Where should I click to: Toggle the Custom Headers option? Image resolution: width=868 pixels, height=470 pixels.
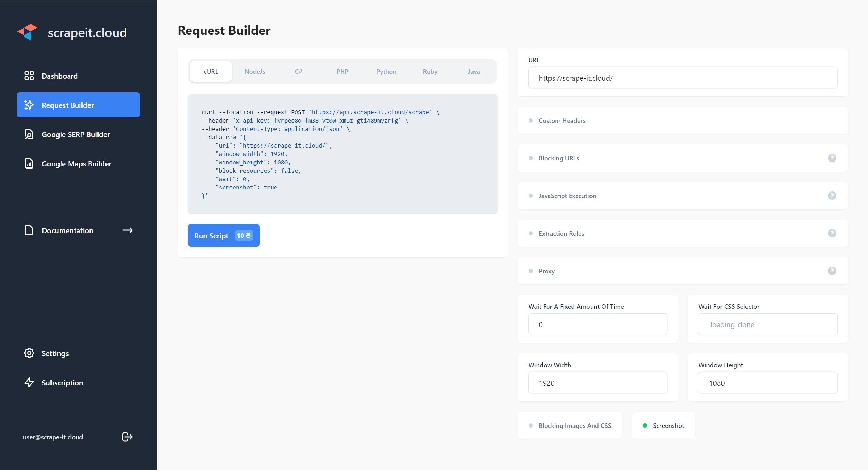pyautogui.click(x=682, y=120)
